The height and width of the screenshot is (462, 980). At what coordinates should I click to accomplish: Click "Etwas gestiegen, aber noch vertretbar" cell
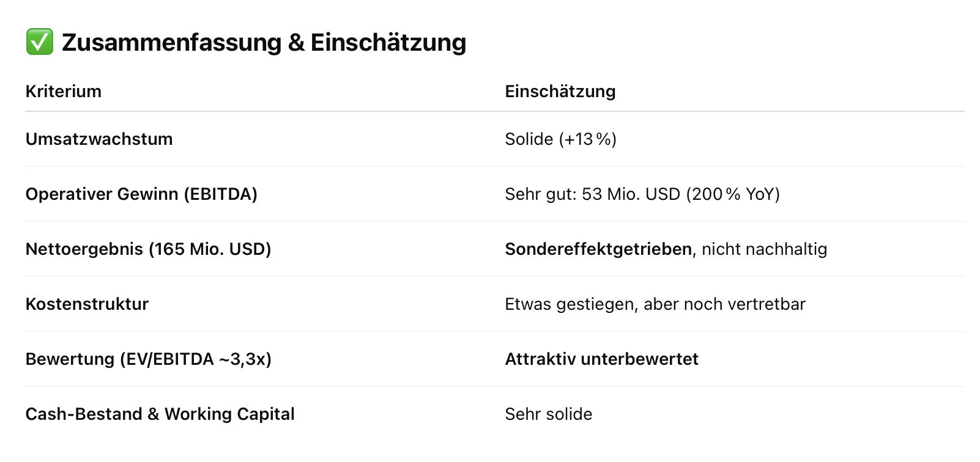[655, 304]
